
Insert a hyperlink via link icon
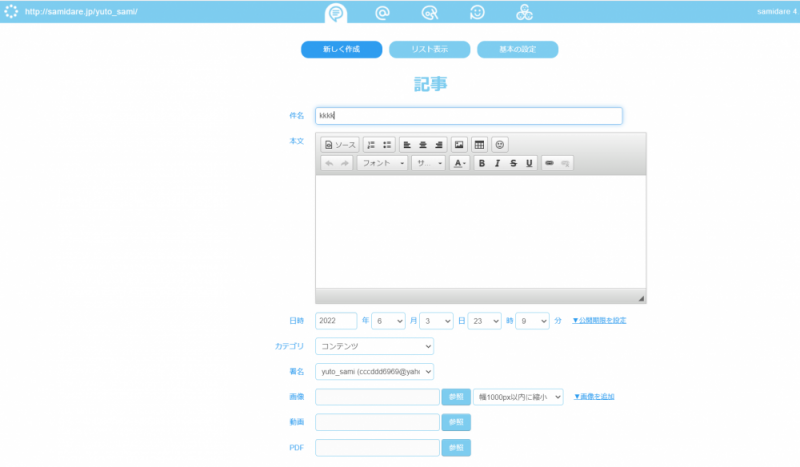(x=549, y=163)
